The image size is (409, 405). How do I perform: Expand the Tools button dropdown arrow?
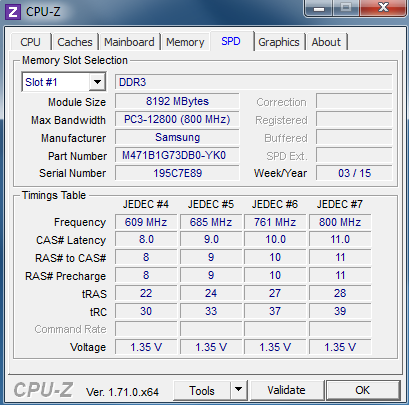click(238, 390)
